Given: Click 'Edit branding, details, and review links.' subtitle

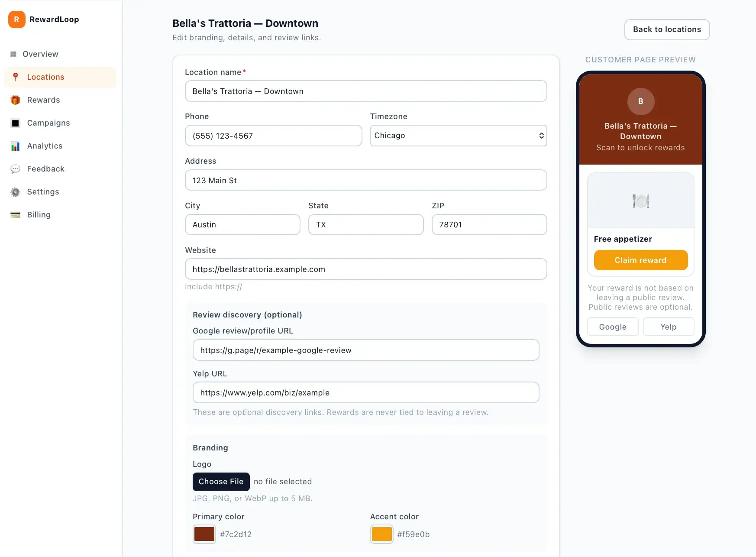Looking at the screenshot, I should click(247, 38).
